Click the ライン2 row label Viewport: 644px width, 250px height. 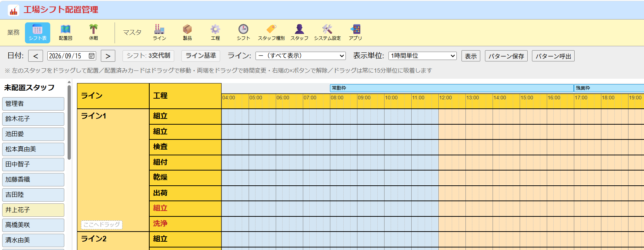coord(94,239)
